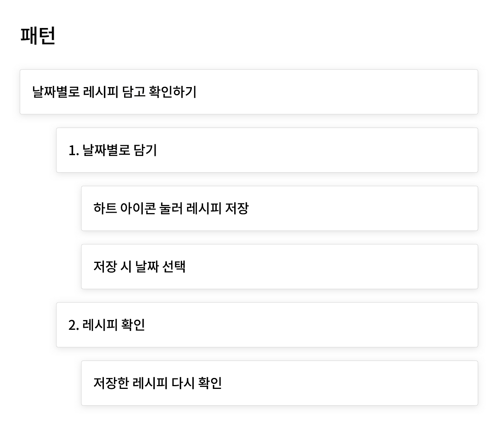Click the word '담기' in the step 1 card
Screen dimensions: 498x448
tap(145, 150)
